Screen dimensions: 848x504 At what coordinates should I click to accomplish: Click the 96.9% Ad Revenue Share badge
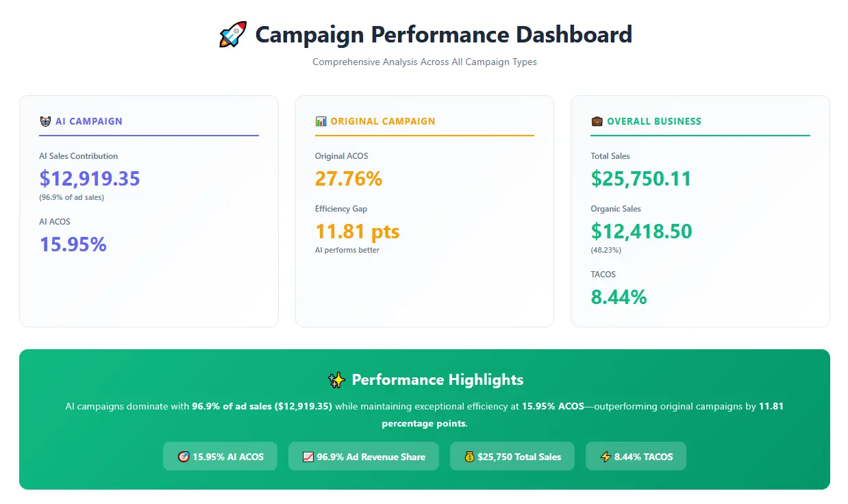coord(364,457)
